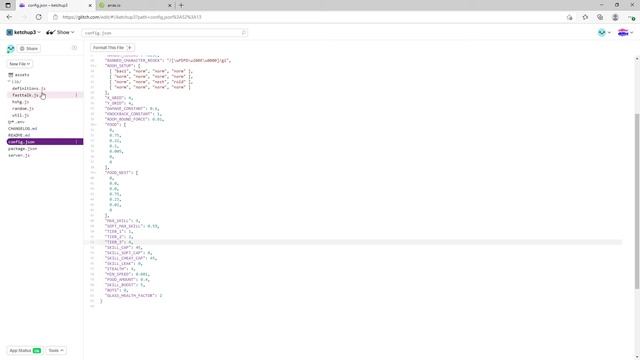
Task: View site information lock icon
Action: pyautogui.click(x=56, y=17)
